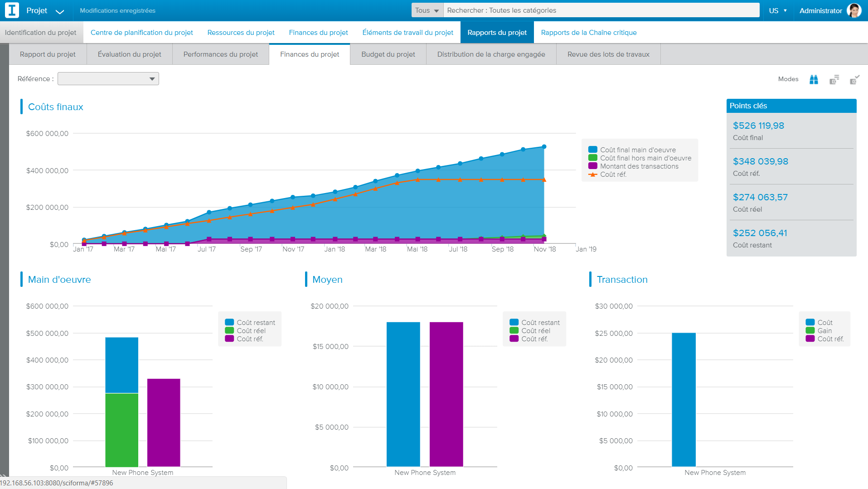Switch to the Budget du projet tab
868x489 pixels.
pyautogui.click(x=388, y=54)
